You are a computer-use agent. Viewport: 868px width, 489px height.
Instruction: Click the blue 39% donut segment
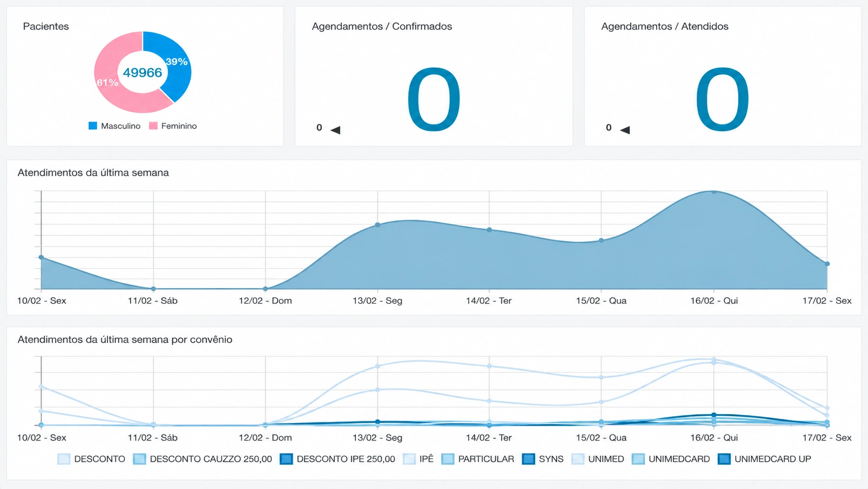tap(175, 62)
